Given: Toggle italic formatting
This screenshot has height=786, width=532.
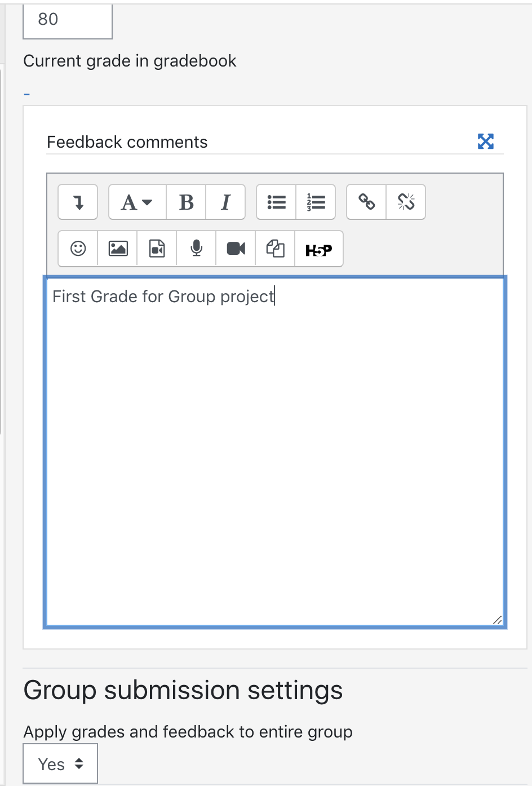Looking at the screenshot, I should [225, 202].
